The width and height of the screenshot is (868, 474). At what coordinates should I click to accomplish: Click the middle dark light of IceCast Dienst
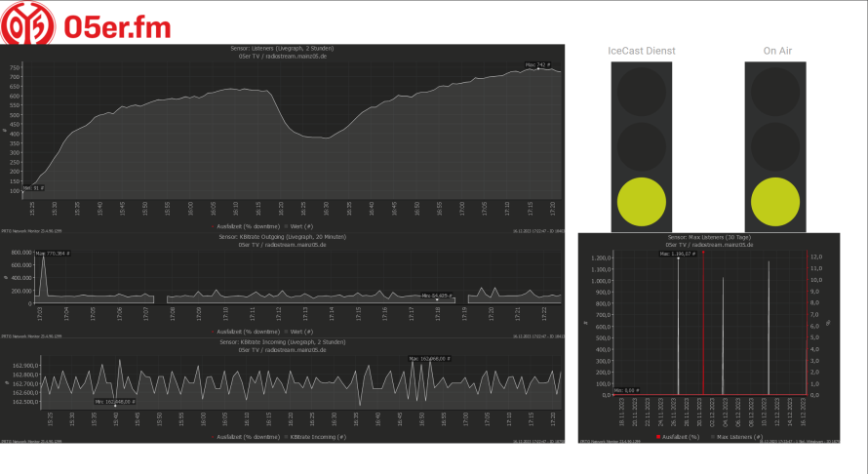[641, 144]
